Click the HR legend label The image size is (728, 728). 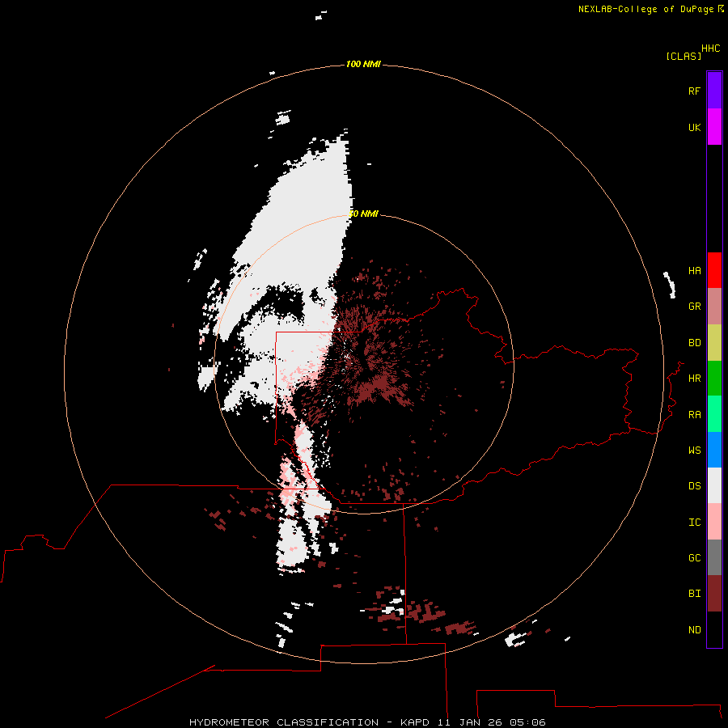[x=694, y=379]
